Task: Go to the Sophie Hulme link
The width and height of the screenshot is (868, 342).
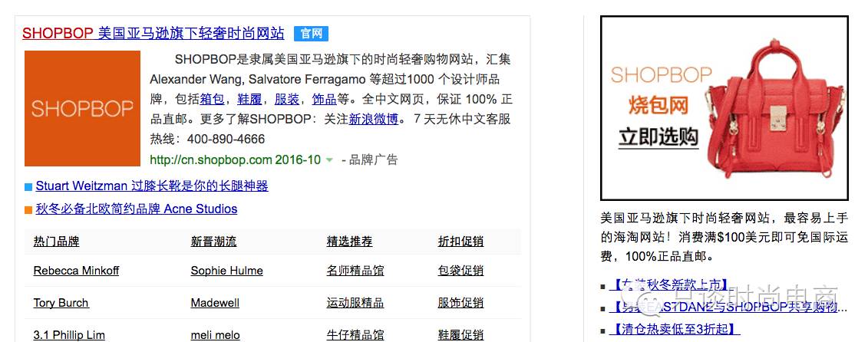Action: [226, 271]
